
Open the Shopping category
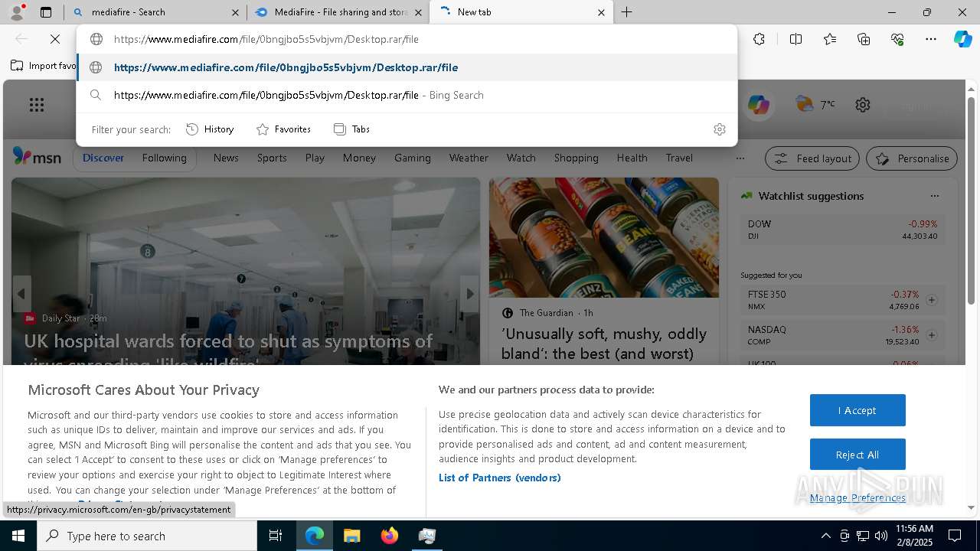576,158
